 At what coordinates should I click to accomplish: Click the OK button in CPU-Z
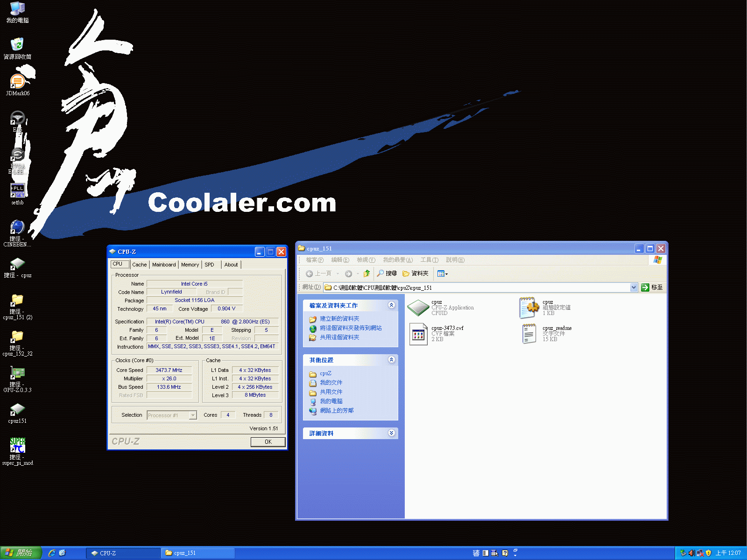[x=268, y=442]
